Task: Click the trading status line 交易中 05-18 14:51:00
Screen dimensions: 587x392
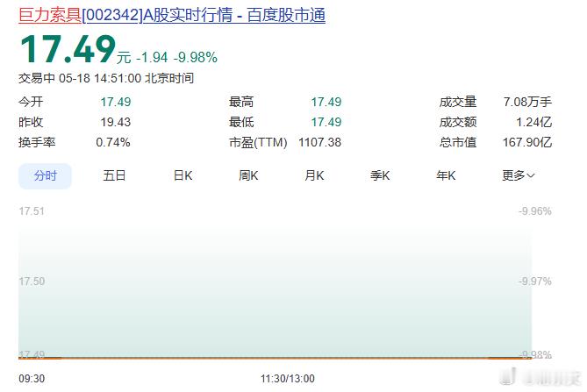Action: (106, 78)
